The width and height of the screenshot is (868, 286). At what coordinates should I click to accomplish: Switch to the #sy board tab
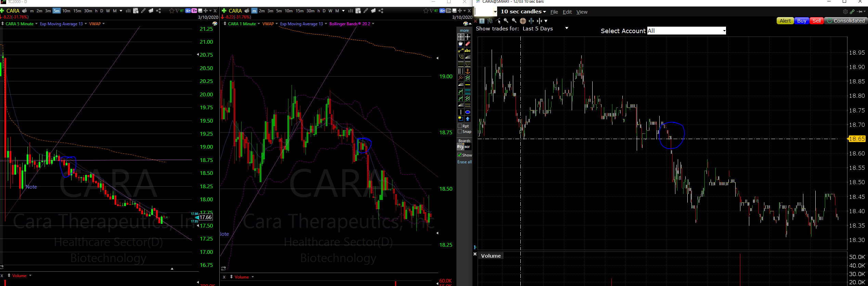point(460,147)
